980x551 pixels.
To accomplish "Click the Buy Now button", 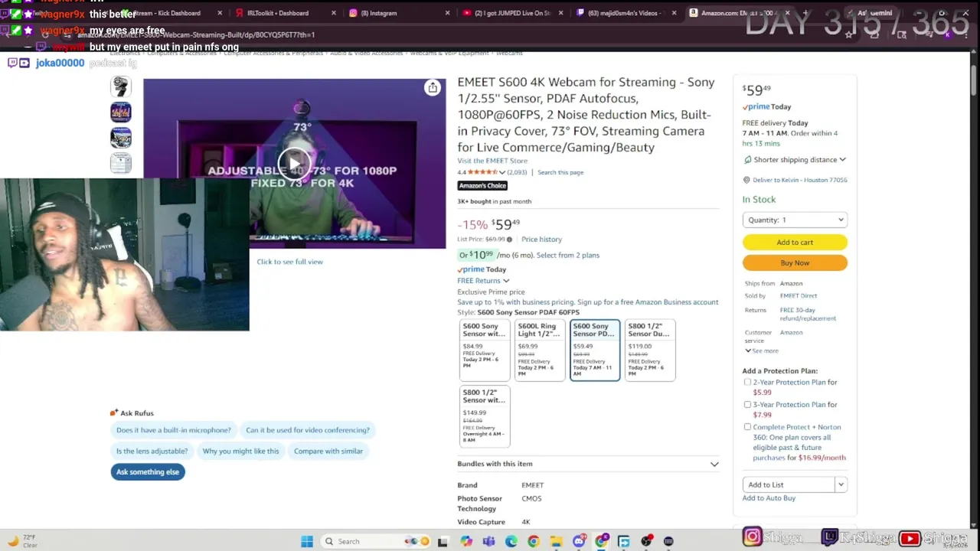I will pyautogui.click(x=795, y=263).
